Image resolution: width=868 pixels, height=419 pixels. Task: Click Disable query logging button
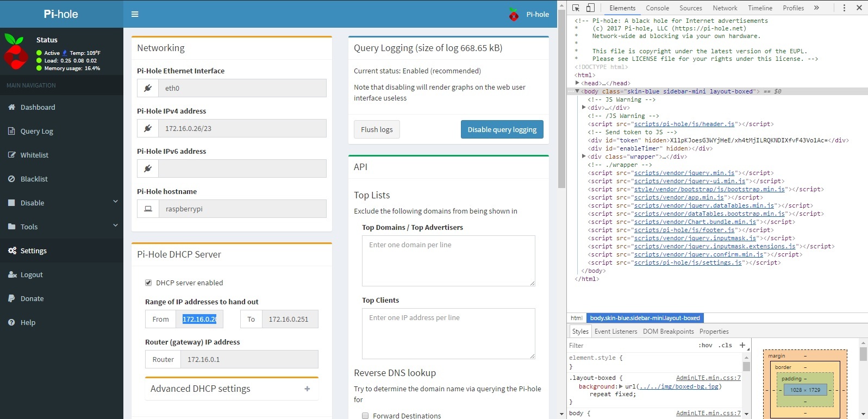click(502, 129)
